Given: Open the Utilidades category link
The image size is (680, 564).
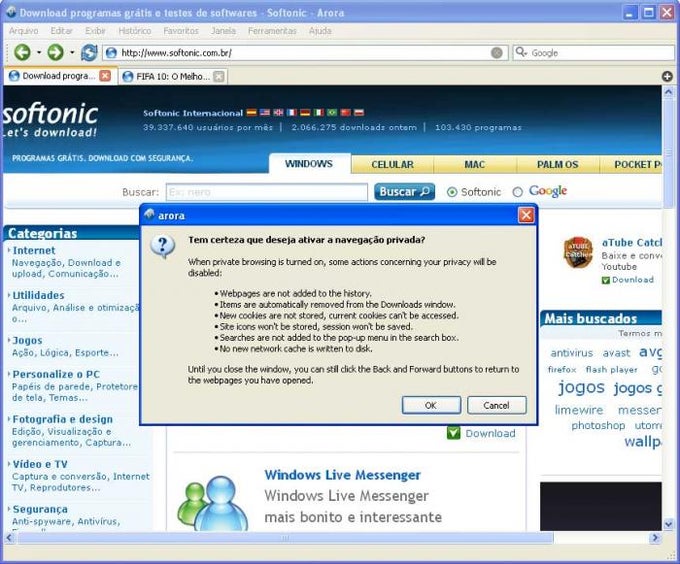Looking at the screenshot, I should coord(38,296).
